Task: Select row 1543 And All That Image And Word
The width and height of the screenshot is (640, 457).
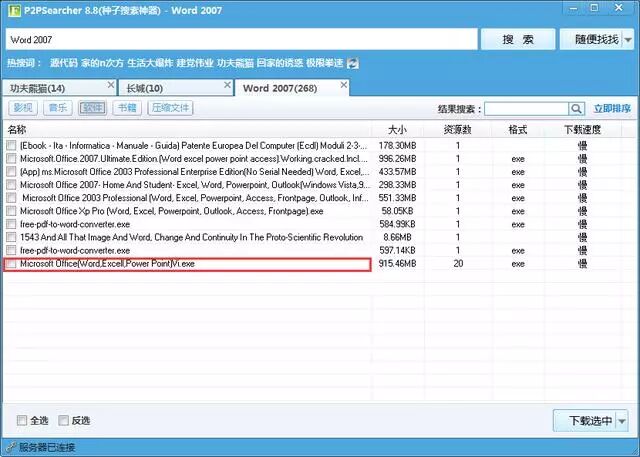Action: (191, 237)
